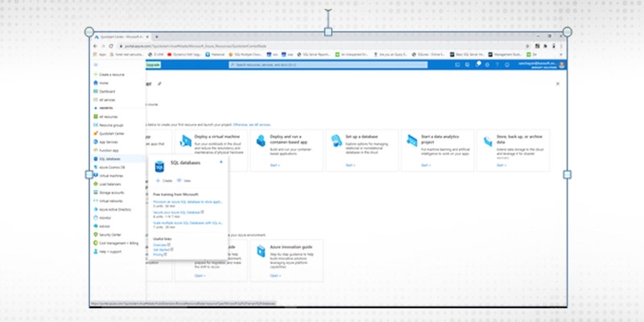644x322 pixels.
Task: Open App Services in the sidebar
Action: point(106,142)
